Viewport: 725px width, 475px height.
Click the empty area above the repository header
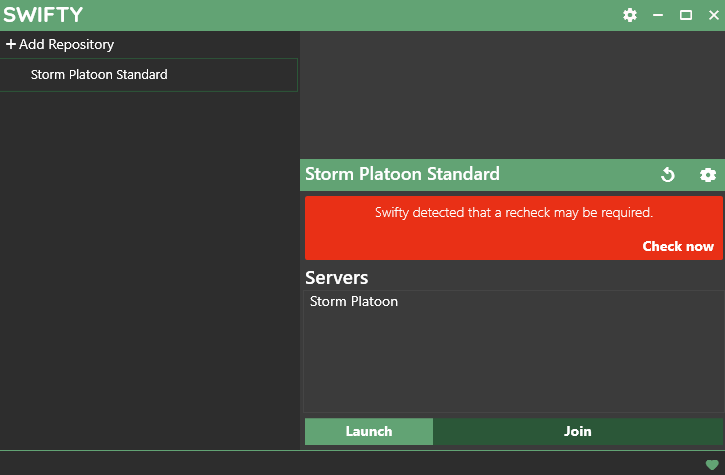click(x=512, y=95)
